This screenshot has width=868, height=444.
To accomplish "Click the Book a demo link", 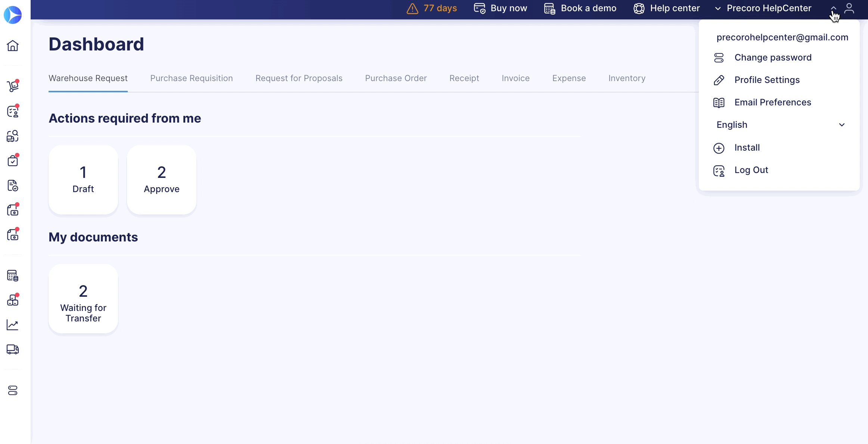I will tap(589, 8).
